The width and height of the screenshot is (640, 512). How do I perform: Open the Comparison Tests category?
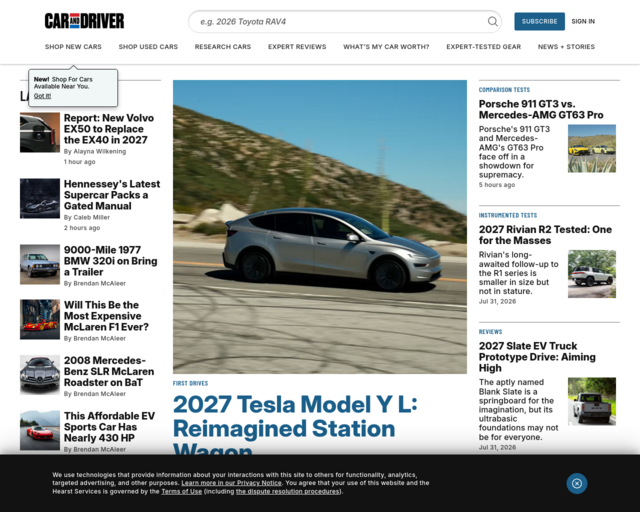point(504,90)
